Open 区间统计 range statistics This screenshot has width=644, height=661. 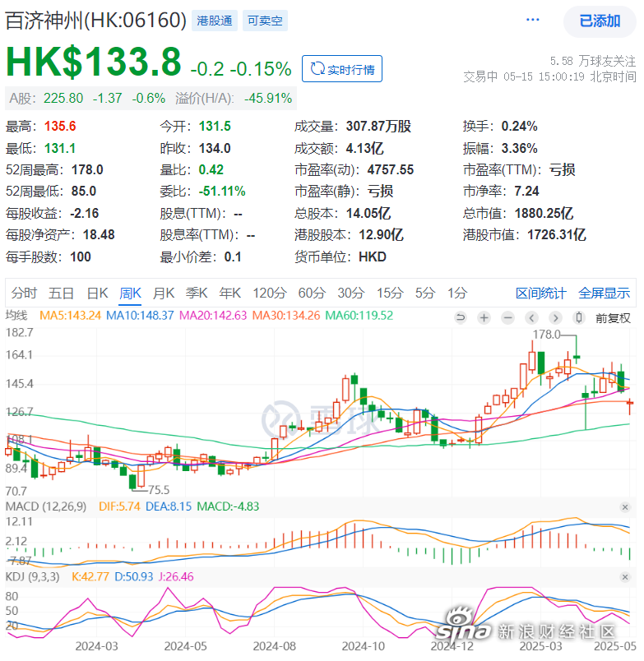click(540, 294)
